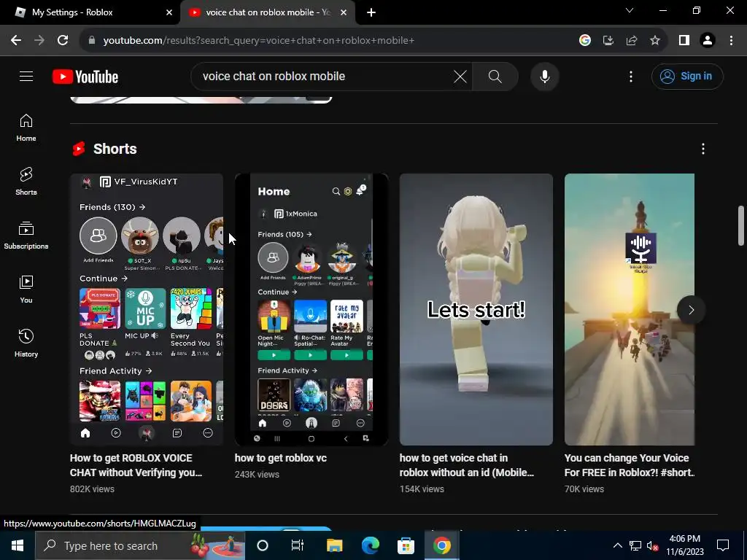This screenshot has height=560, width=747.
Task: Open Microsoft Store from taskbar
Action: (406, 545)
